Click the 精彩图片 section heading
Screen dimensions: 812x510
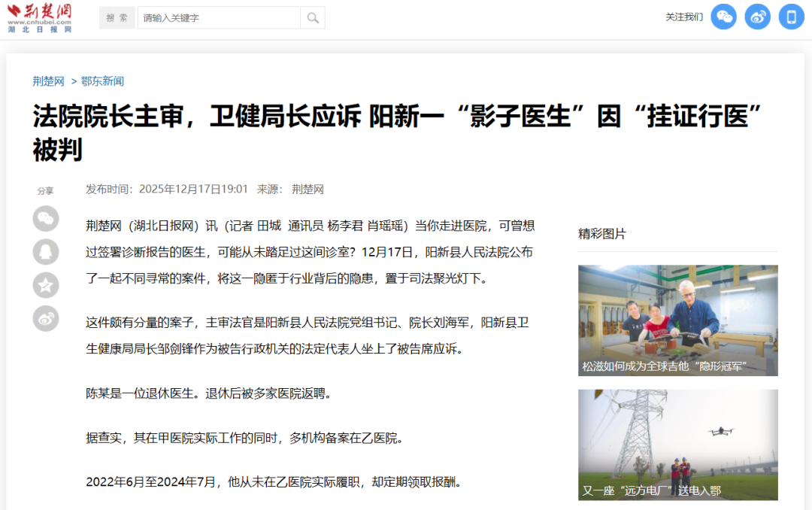tap(601, 234)
